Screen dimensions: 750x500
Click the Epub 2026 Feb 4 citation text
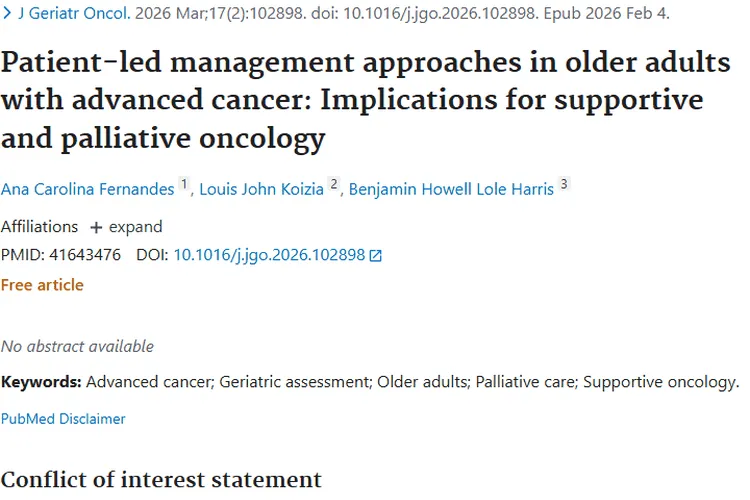tap(604, 14)
